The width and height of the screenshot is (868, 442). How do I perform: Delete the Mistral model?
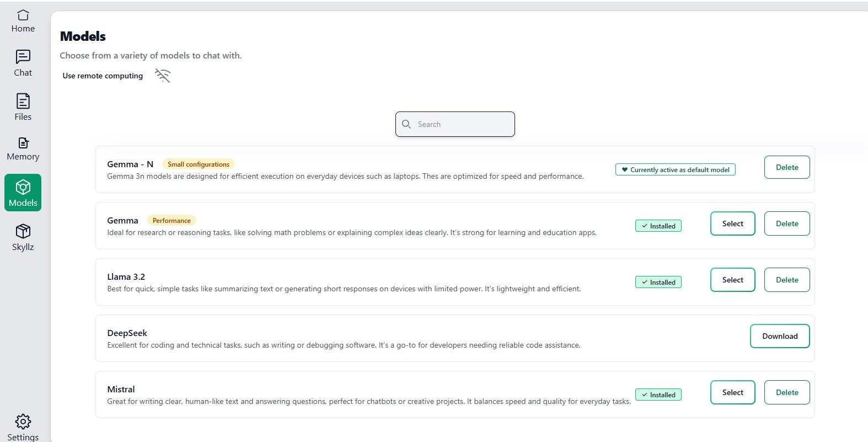[x=787, y=392]
